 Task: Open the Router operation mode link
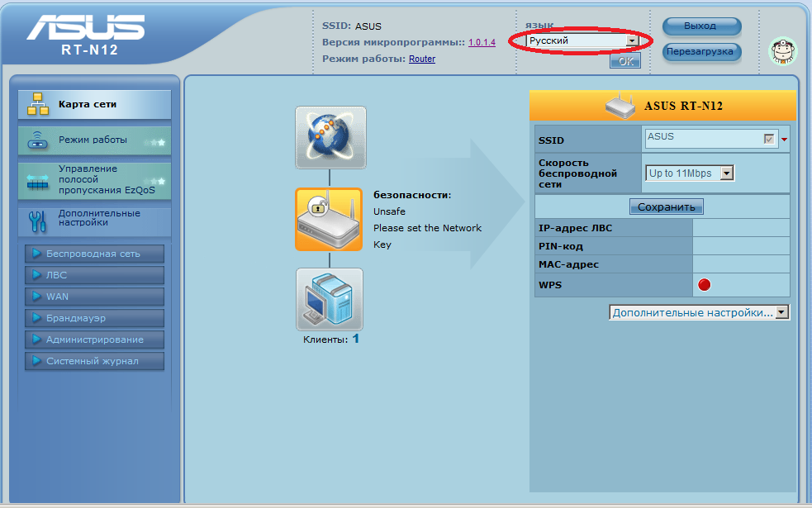(x=422, y=59)
